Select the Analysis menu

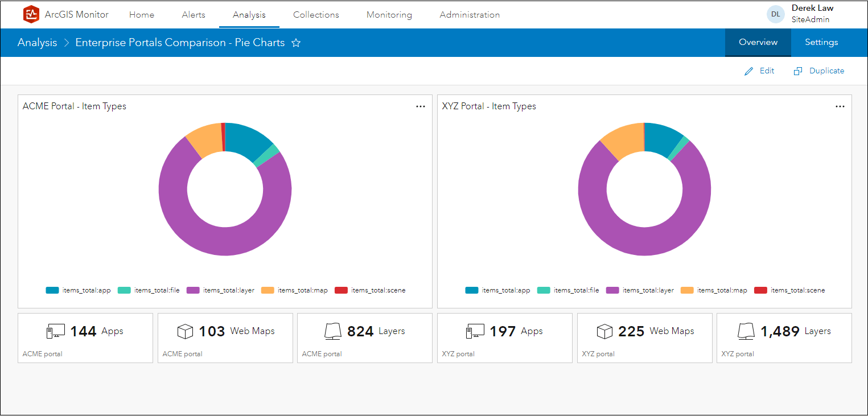click(x=249, y=15)
